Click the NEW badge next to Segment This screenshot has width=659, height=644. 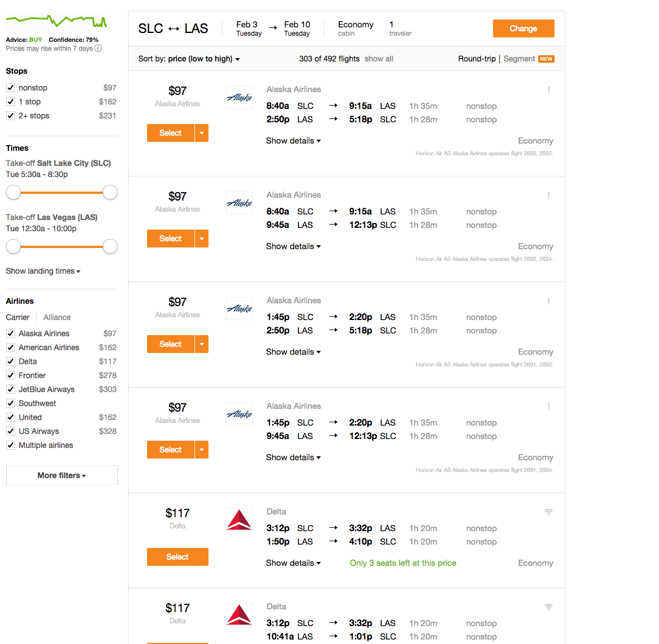546,59
